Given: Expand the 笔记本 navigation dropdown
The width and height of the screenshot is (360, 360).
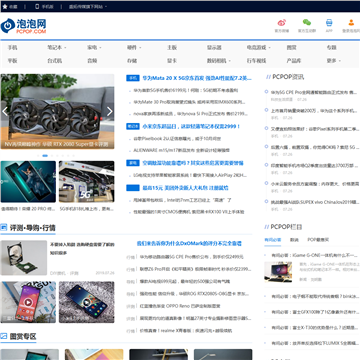Looking at the screenshot, I should [57, 48].
